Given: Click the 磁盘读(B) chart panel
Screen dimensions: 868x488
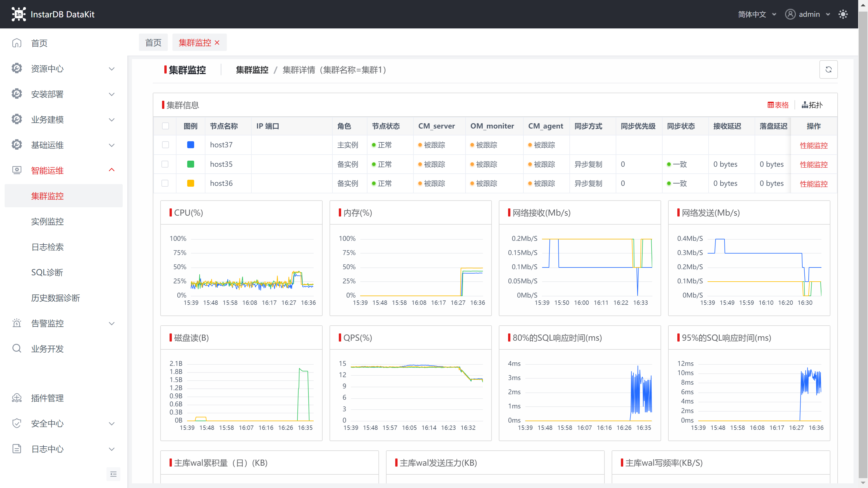Looking at the screenshot, I should click(x=242, y=383).
